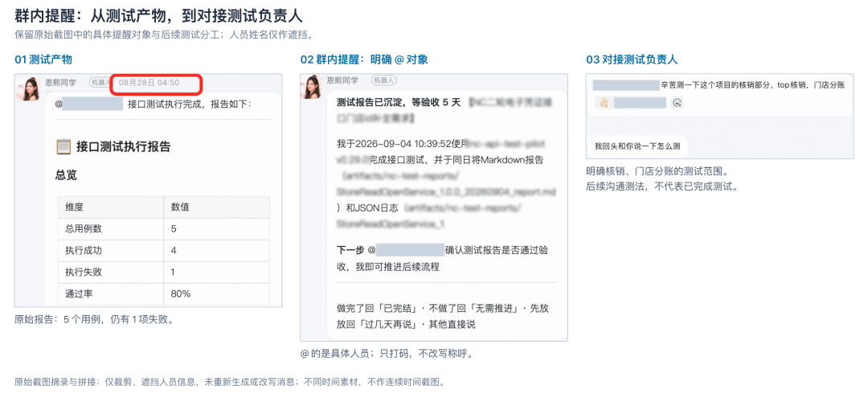Open the add-reaction smiley icon

[677, 103]
